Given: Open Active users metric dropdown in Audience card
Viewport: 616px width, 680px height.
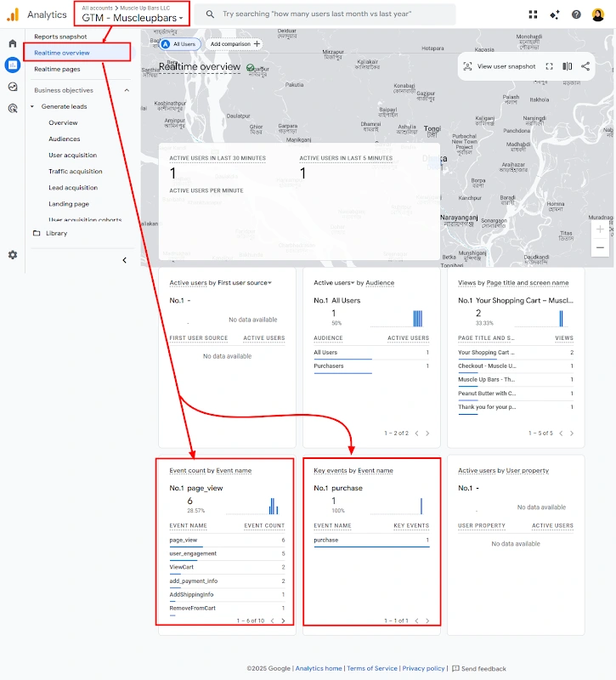Looking at the screenshot, I should tap(334, 283).
